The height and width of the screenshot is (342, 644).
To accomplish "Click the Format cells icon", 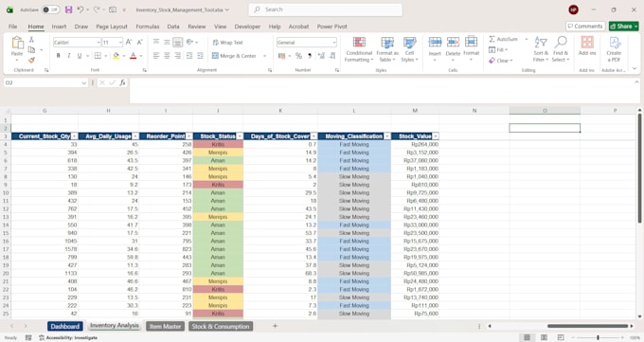I will 471,42.
